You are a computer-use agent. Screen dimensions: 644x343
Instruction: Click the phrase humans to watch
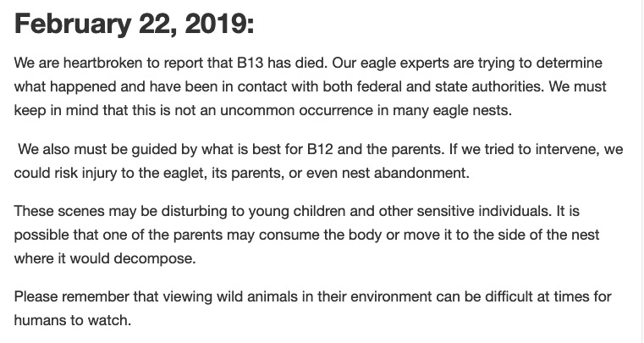click(x=72, y=320)
